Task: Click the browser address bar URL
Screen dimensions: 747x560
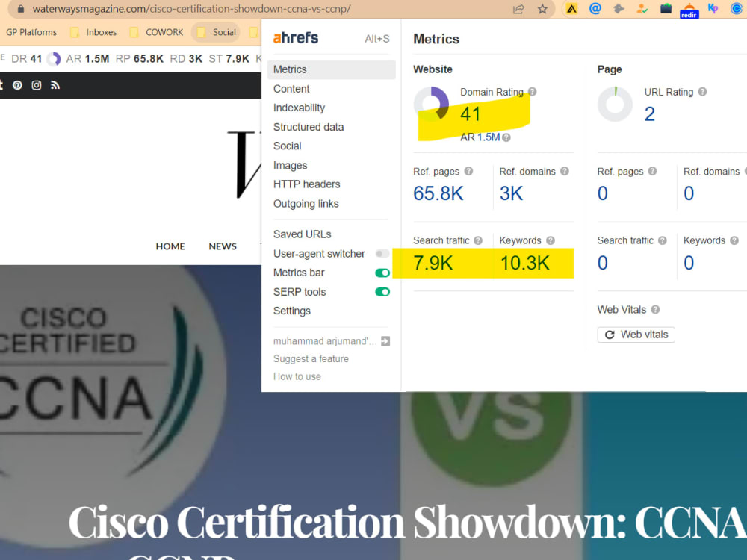Action: [x=191, y=8]
